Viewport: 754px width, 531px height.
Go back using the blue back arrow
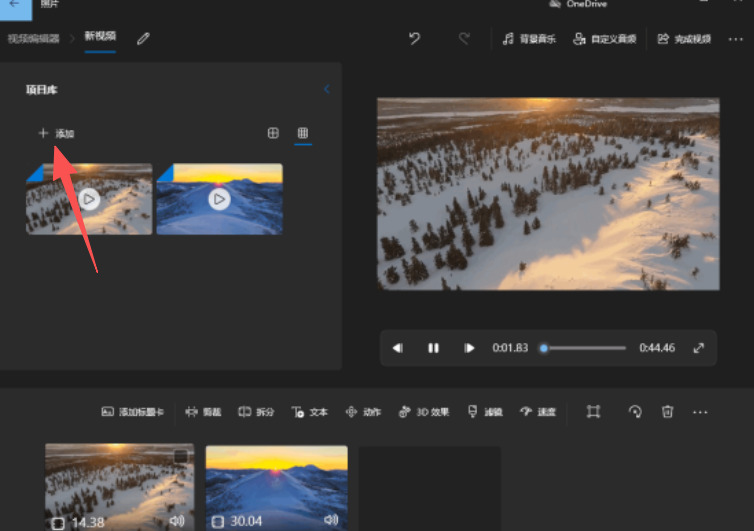(15, 7)
